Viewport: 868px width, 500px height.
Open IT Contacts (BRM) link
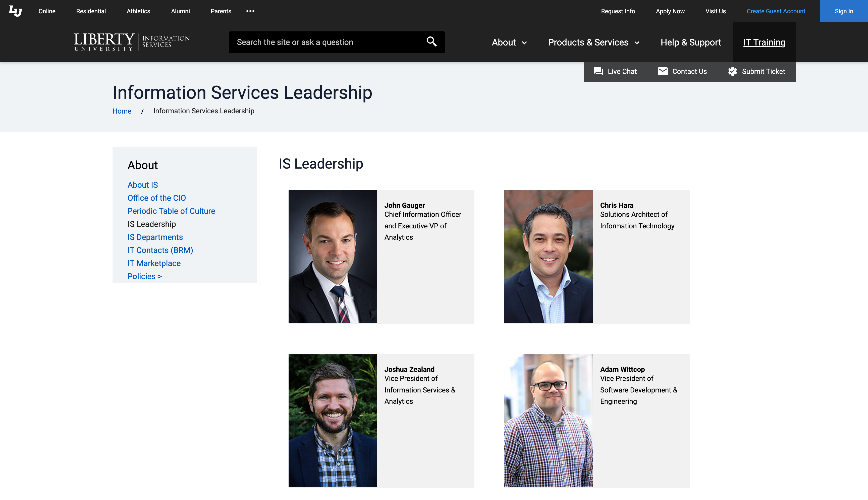coord(160,250)
